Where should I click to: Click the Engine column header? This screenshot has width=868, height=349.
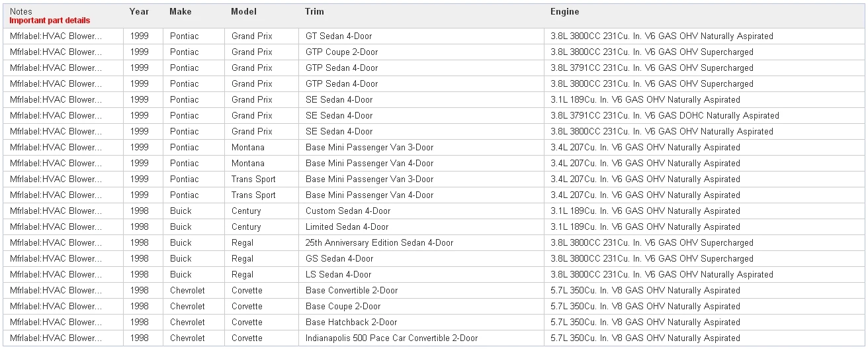(x=564, y=12)
